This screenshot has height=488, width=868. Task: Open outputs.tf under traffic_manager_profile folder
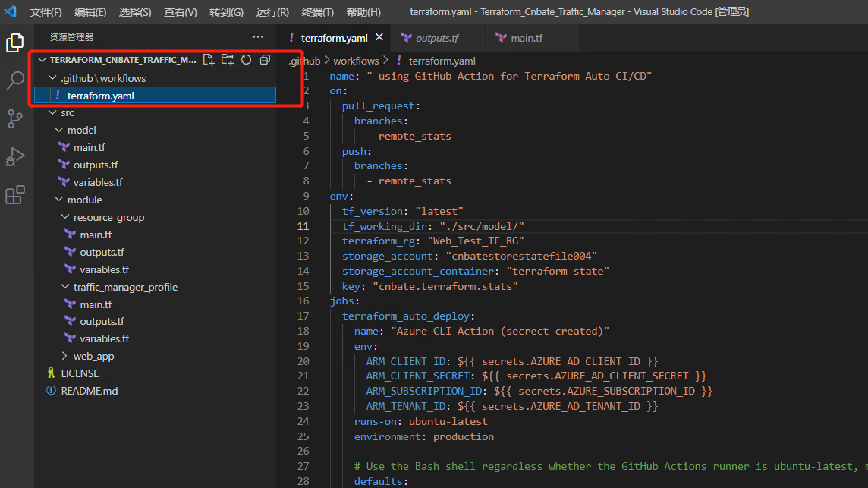[102, 321]
